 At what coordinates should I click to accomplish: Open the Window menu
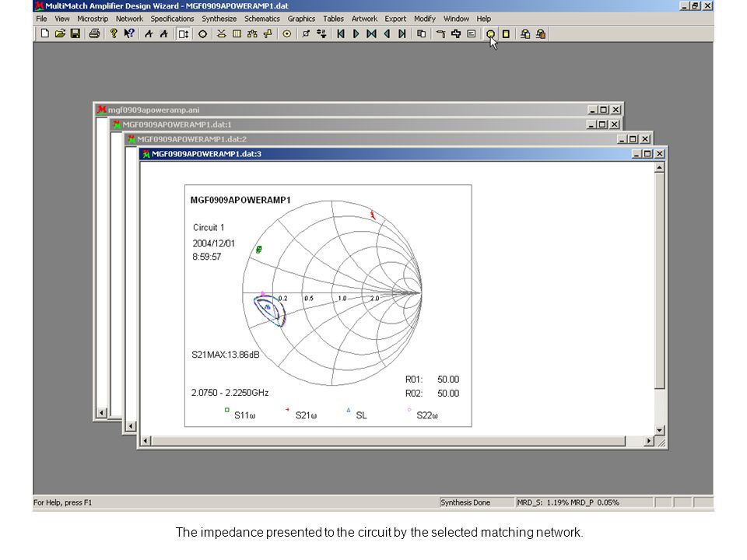click(x=456, y=19)
